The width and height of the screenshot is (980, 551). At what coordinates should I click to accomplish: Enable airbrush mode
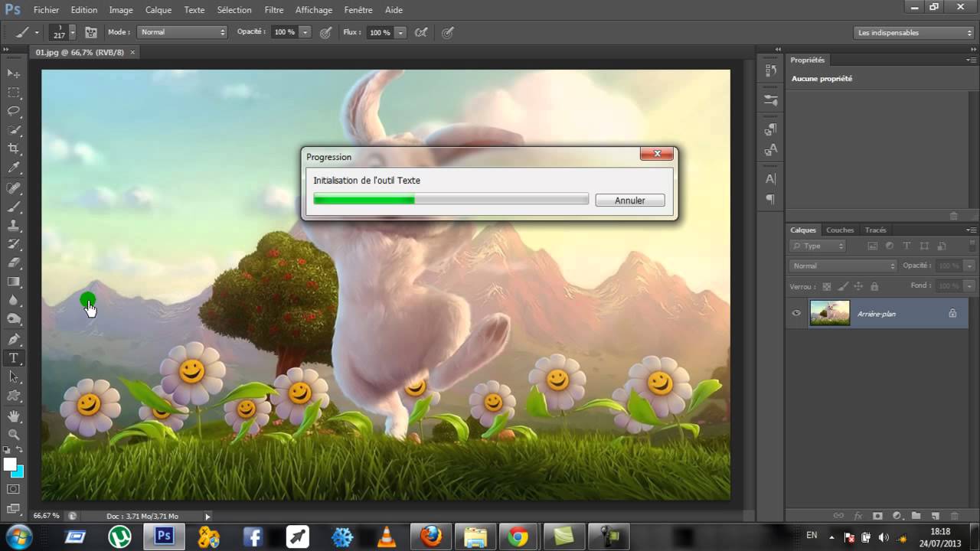point(420,32)
